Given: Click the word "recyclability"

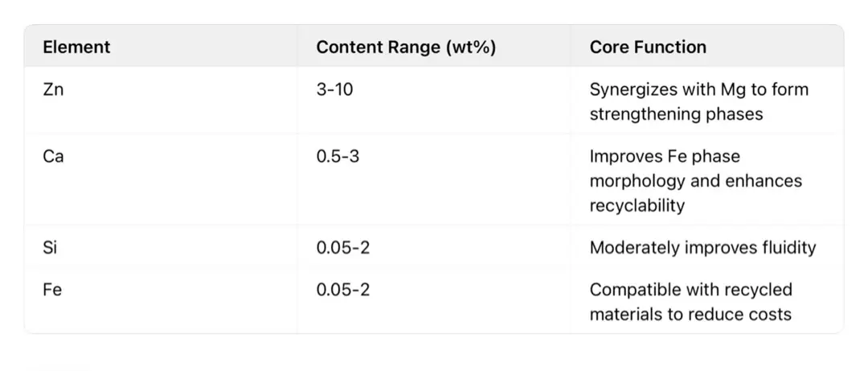Looking at the screenshot, I should (x=637, y=205).
